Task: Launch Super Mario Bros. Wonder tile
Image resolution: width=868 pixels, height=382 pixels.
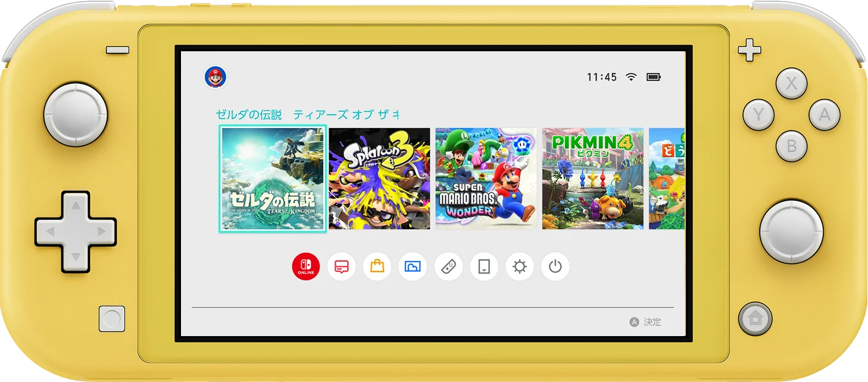Action: coord(486,178)
